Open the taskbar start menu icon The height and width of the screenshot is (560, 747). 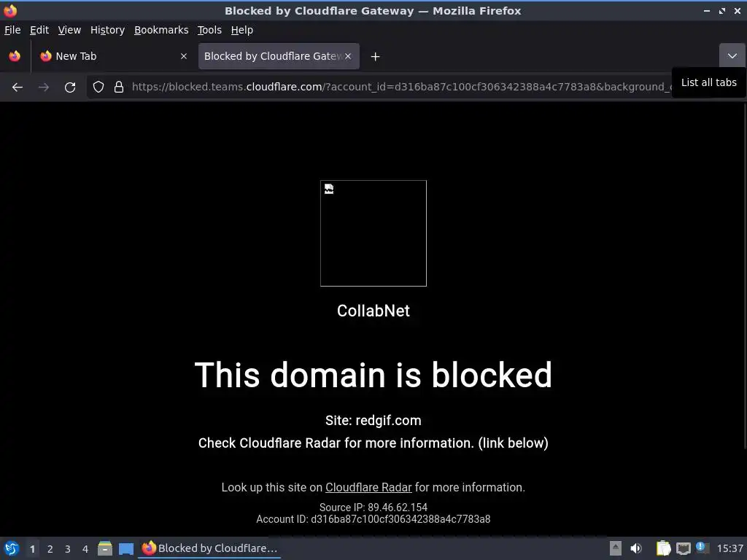tap(12, 548)
